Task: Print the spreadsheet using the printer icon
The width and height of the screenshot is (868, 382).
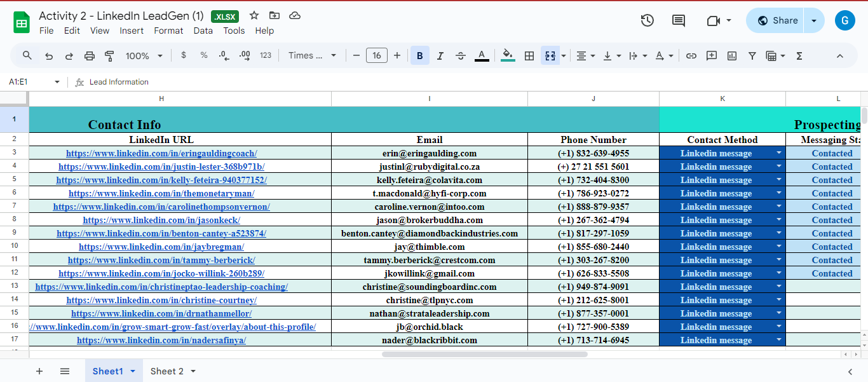Action: 89,56
